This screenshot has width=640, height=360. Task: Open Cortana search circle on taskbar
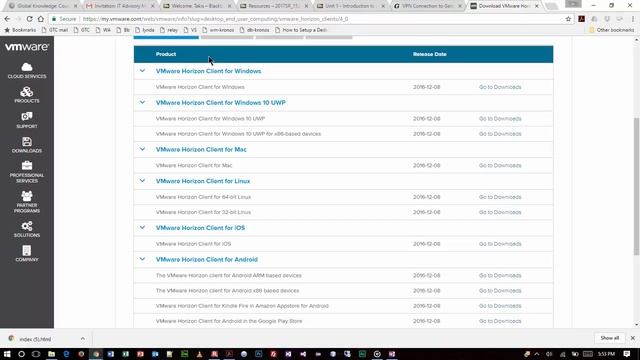click(x=21, y=354)
